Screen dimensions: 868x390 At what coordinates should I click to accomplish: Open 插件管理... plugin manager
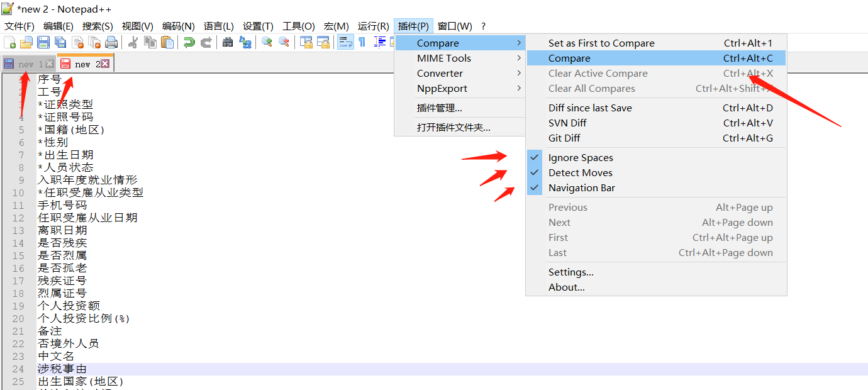point(460,108)
